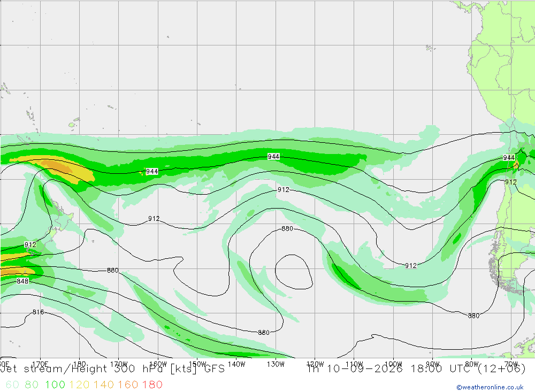
Task: Click the 100 knots legend value
Action: pyautogui.click(x=55, y=385)
